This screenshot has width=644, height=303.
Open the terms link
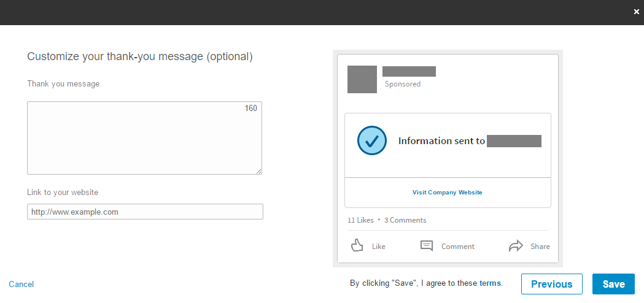click(x=490, y=283)
